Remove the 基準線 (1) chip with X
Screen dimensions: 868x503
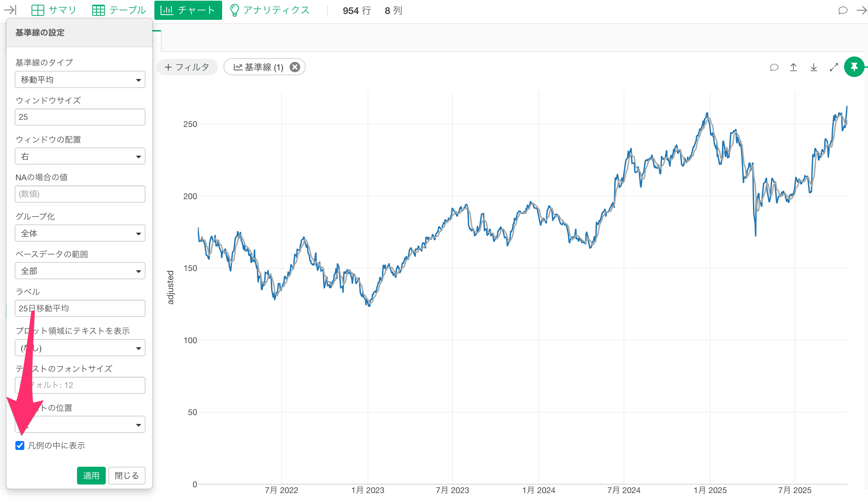click(294, 67)
